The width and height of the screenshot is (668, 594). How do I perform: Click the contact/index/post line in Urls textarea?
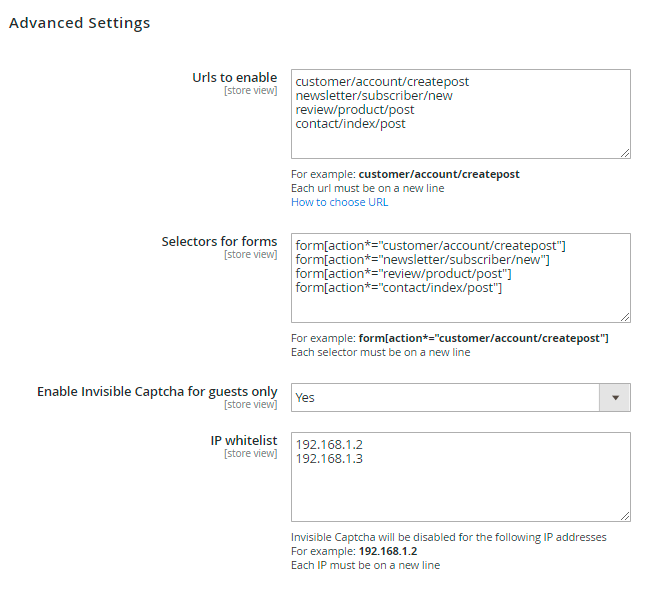pos(350,124)
